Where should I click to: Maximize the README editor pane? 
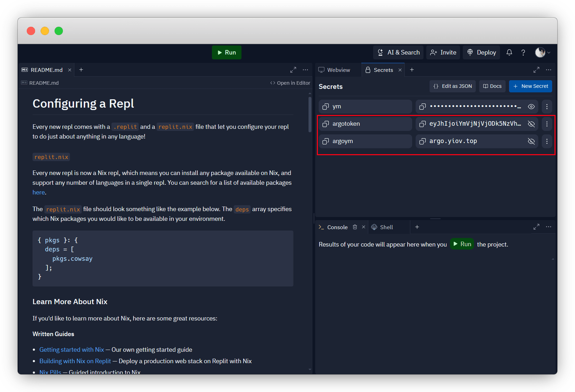[x=293, y=70]
